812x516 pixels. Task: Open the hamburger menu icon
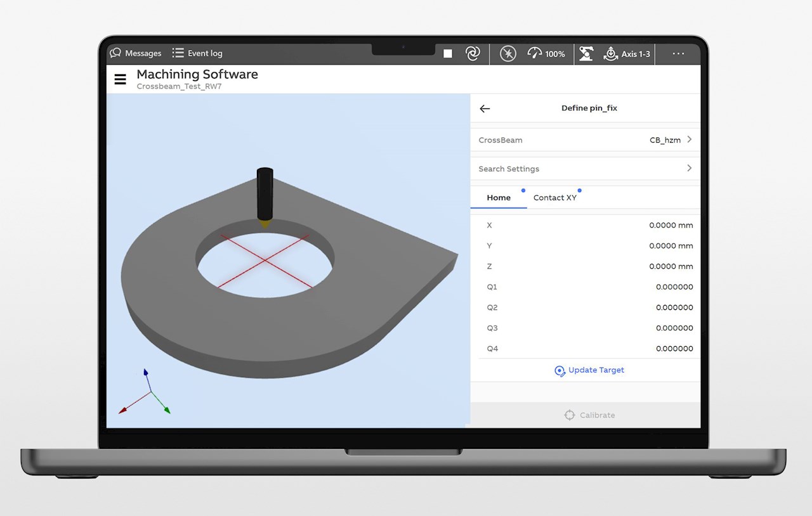click(x=120, y=79)
